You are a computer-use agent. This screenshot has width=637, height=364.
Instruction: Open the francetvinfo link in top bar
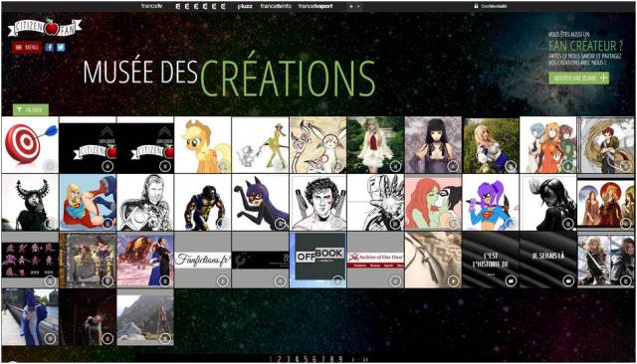[276, 6]
